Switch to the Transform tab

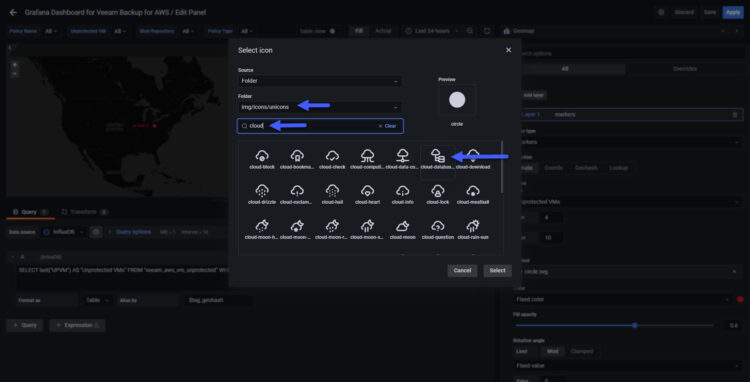(x=85, y=212)
